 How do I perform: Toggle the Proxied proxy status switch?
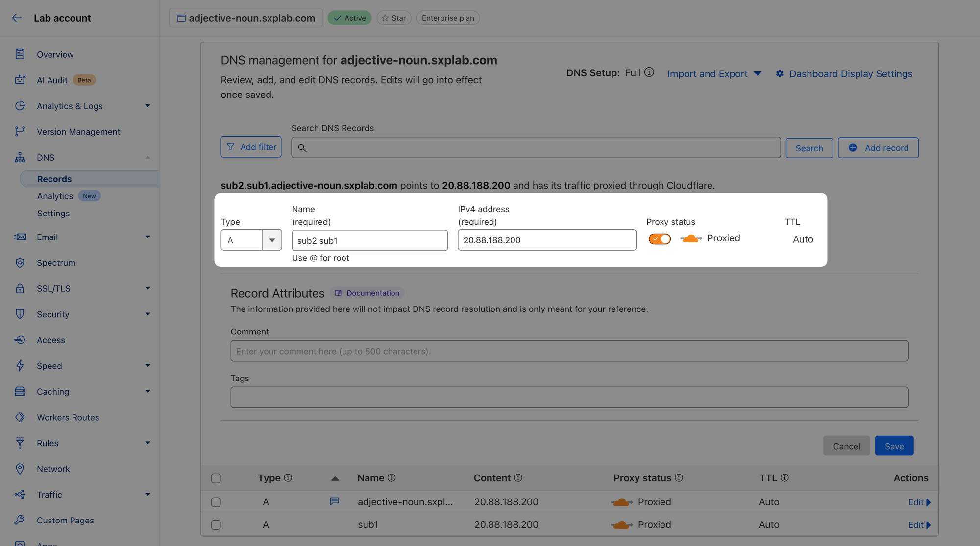pos(660,239)
